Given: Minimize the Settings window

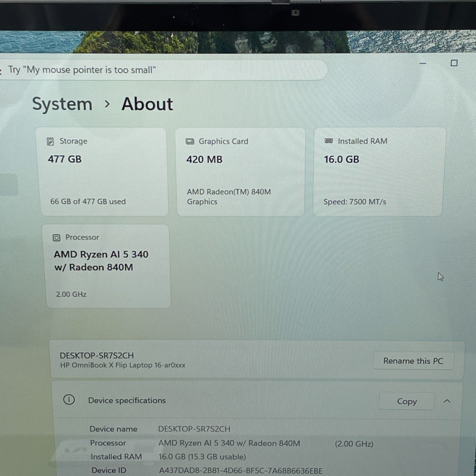Looking at the screenshot, I should 423,63.
